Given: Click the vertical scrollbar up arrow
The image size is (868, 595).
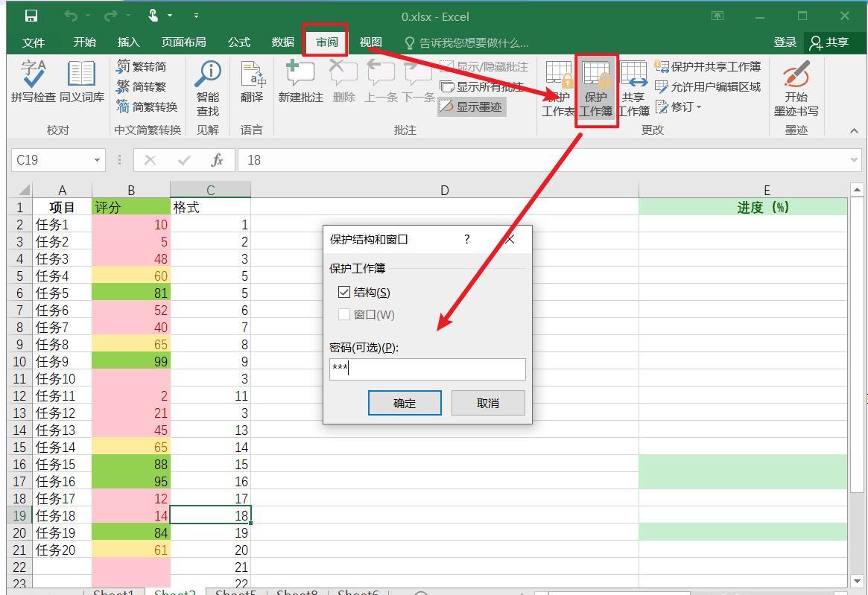Looking at the screenshot, I should (x=857, y=190).
